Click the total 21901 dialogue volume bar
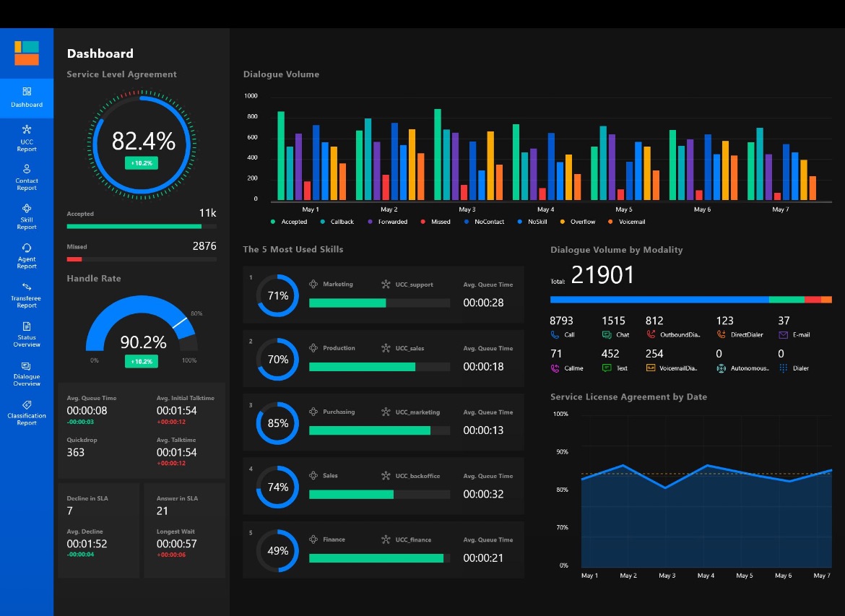The image size is (845, 616). click(690, 299)
